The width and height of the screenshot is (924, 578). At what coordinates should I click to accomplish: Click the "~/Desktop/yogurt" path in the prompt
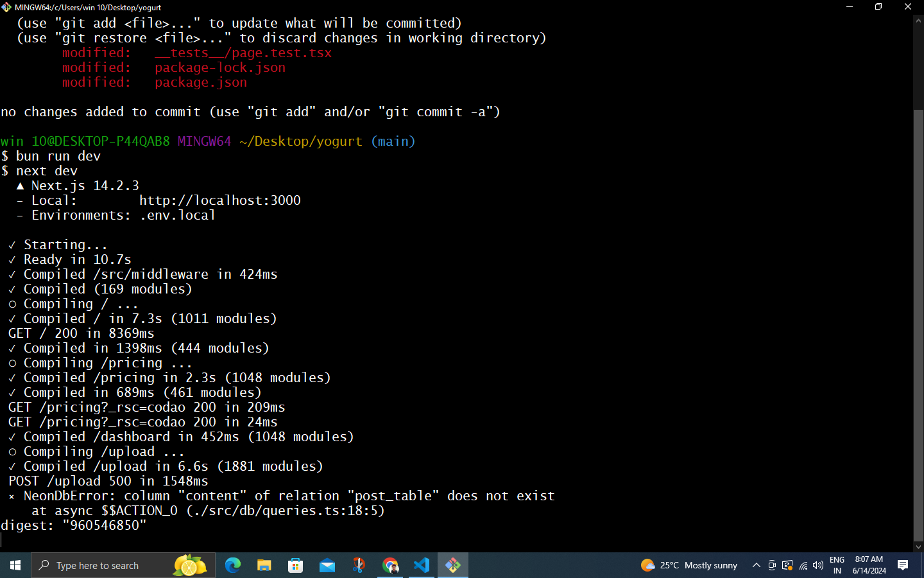click(x=301, y=141)
